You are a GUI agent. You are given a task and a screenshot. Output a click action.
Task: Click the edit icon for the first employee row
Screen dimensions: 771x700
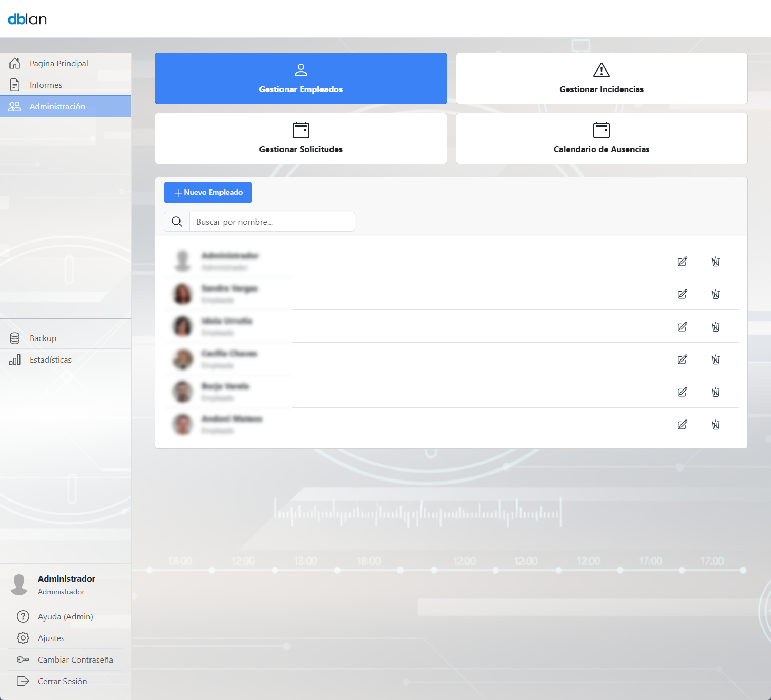[x=682, y=262]
